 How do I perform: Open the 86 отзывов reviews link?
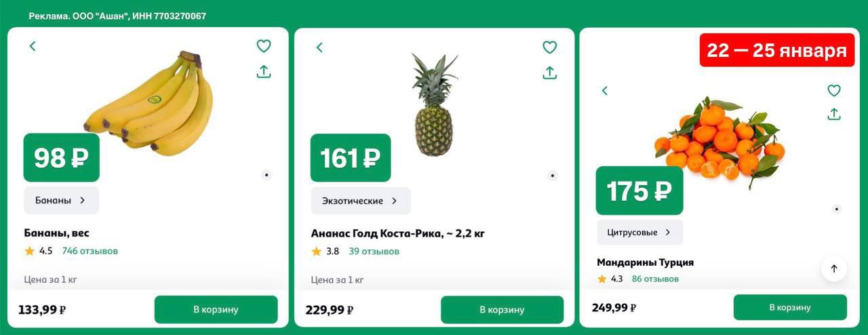point(655,279)
